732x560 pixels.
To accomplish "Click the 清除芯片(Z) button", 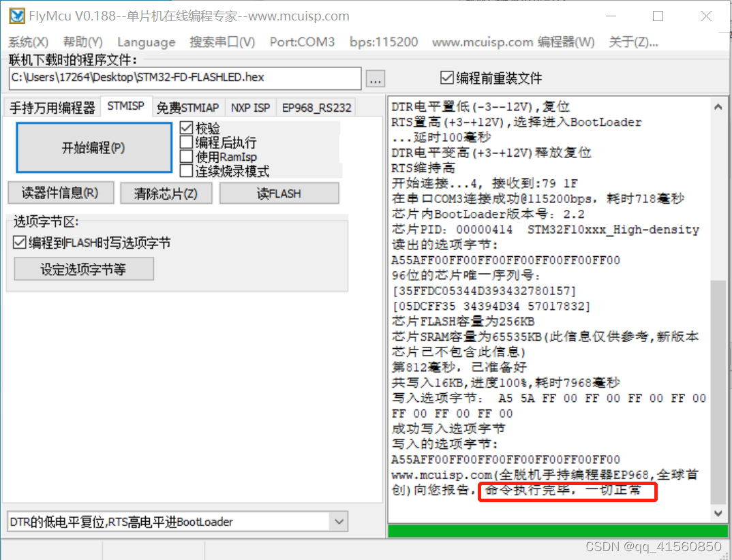I will pos(166,193).
